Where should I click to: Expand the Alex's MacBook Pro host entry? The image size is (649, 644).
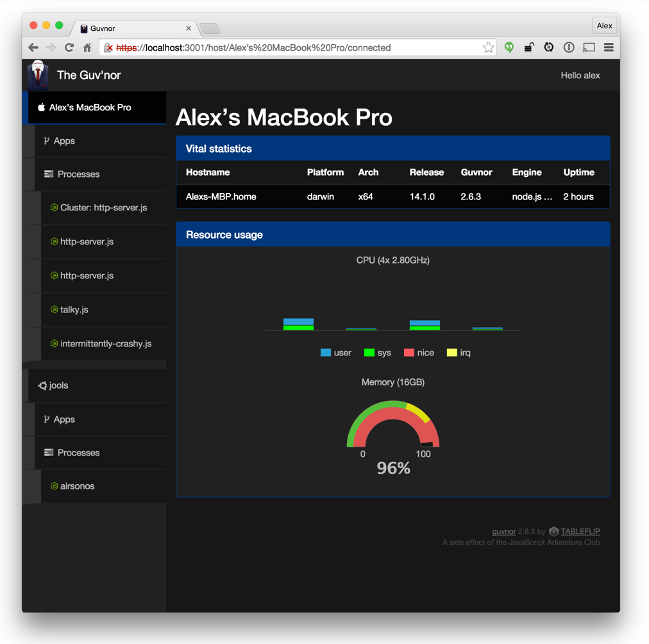pos(90,108)
